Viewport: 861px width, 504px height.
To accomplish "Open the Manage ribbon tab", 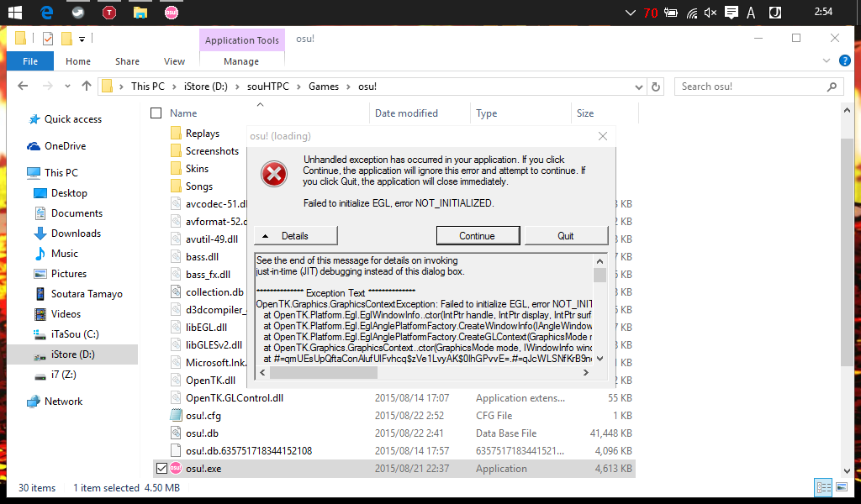I will tap(241, 60).
